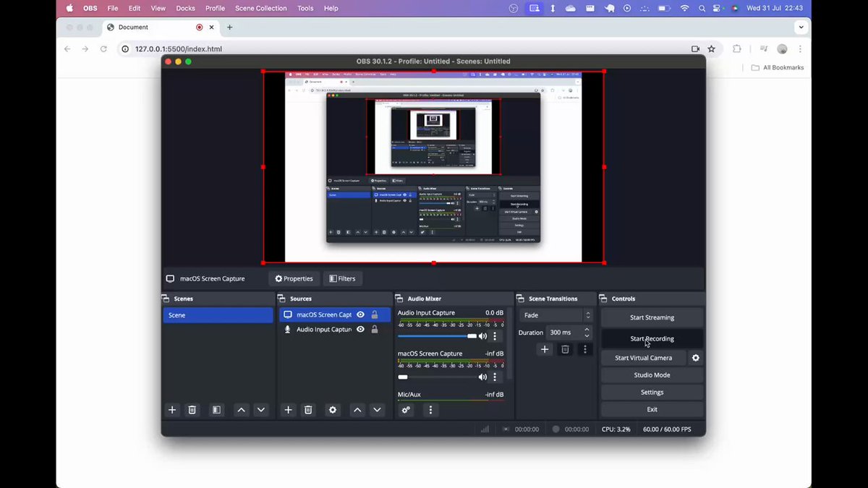868x488 pixels.
Task: Open the Filters button for selected source
Action: (x=342, y=278)
